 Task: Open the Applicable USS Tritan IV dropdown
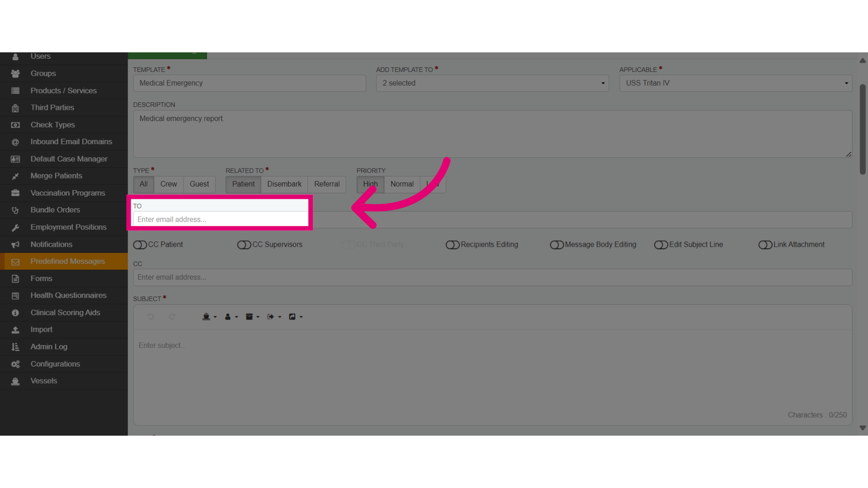pos(736,83)
